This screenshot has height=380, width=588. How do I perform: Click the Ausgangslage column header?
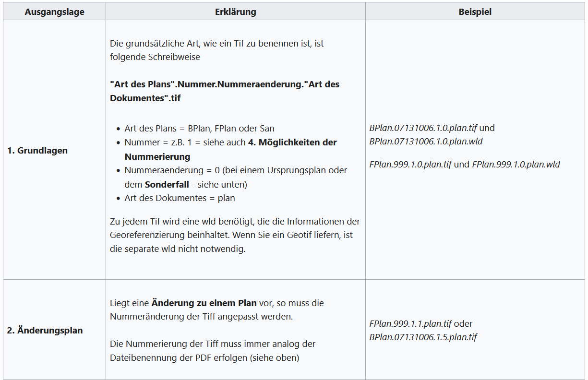pos(54,12)
